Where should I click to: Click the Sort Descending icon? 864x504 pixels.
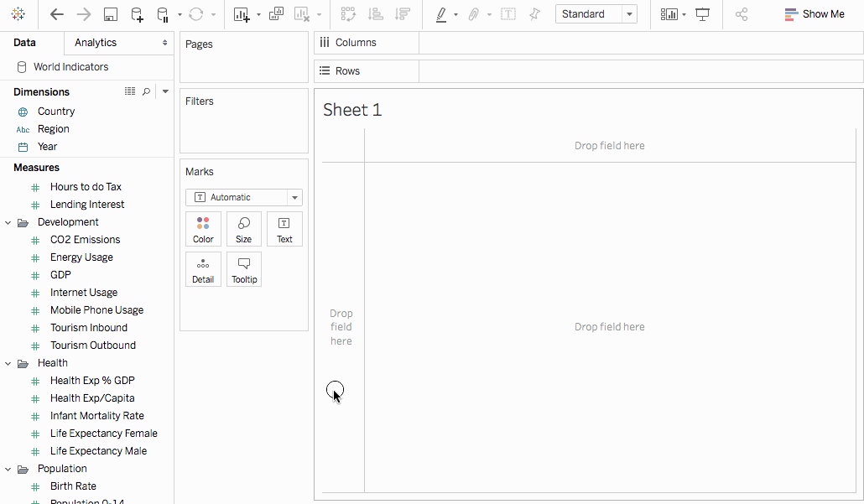pos(402,14)
